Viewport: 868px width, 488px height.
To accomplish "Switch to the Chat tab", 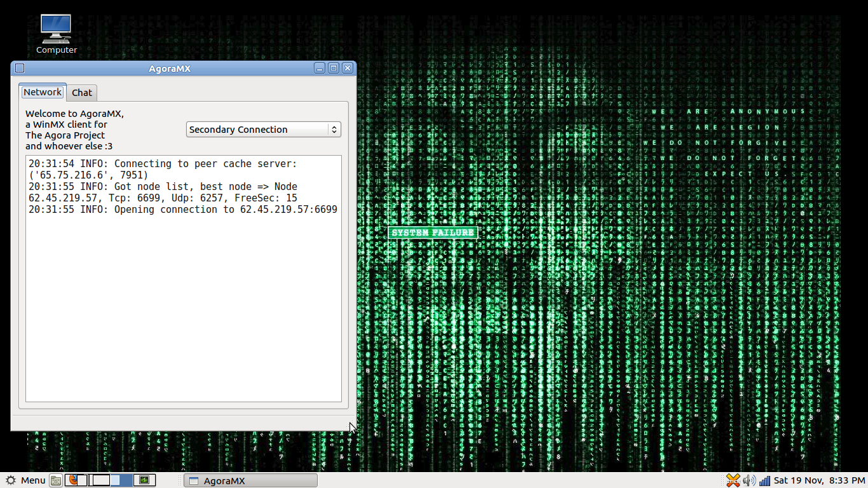I will [82, 93].
